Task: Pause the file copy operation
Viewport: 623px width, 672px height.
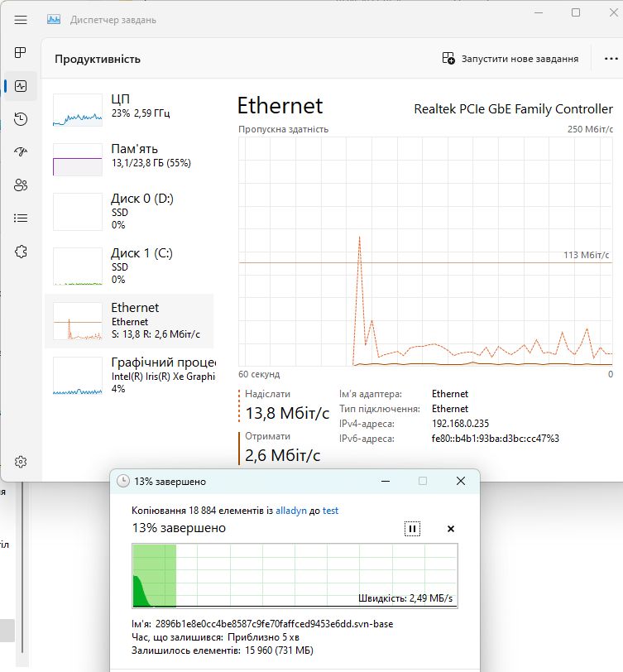Action: click(412, 529)
